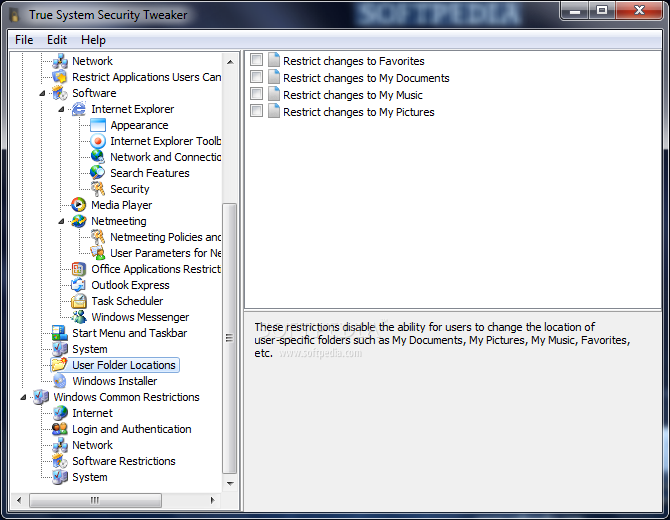
Task: Tick Restrict changes to My Music checkbox
Action: [256, 94]
